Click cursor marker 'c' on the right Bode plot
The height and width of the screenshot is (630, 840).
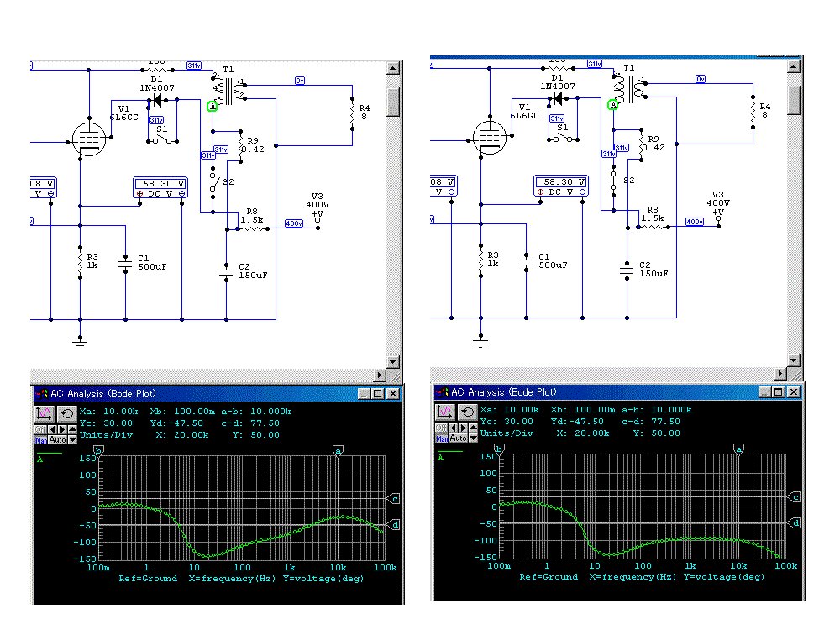pyautogui.click(x=795, y=497)
